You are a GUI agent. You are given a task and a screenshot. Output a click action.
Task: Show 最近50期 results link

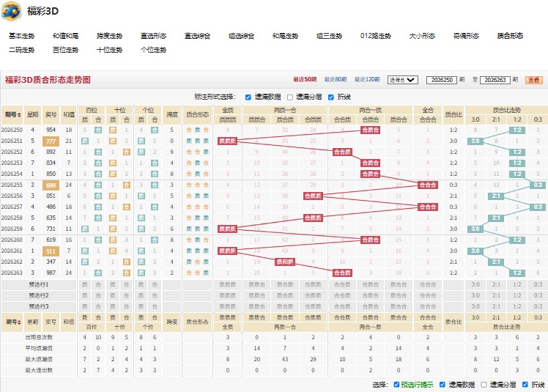305,80
